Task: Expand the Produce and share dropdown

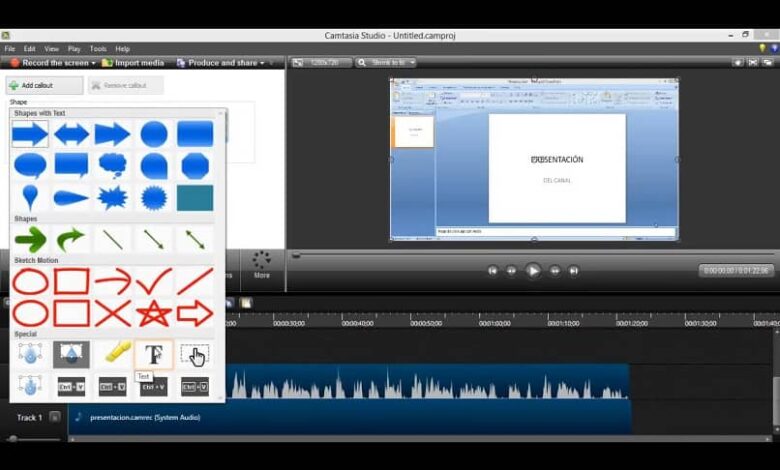Action: (x=262, y=63)
